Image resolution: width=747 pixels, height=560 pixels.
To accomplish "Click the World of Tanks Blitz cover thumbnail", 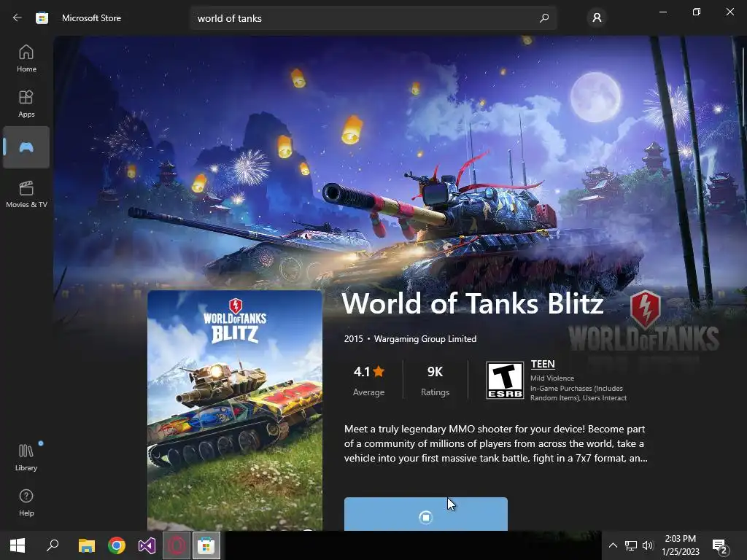I will pos(235,411).
